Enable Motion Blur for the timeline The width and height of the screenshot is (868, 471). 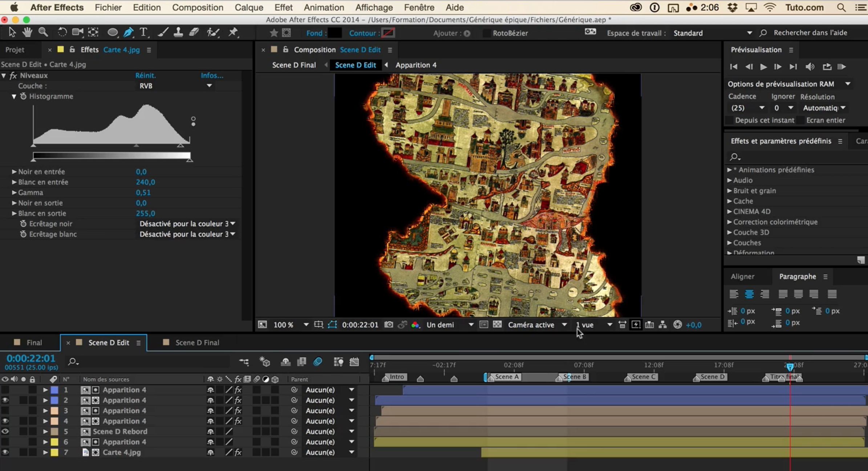[x=318, y=362]
